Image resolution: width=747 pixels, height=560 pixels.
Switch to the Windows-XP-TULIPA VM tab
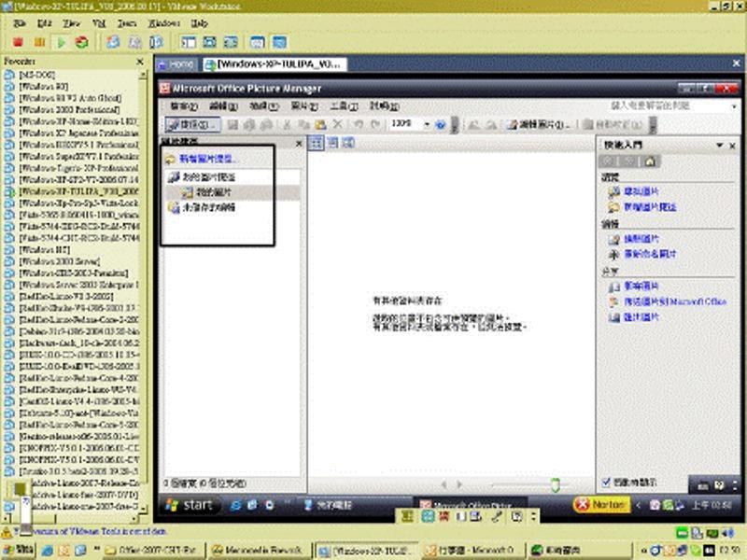pyautogui.click(x=274, y=64)
